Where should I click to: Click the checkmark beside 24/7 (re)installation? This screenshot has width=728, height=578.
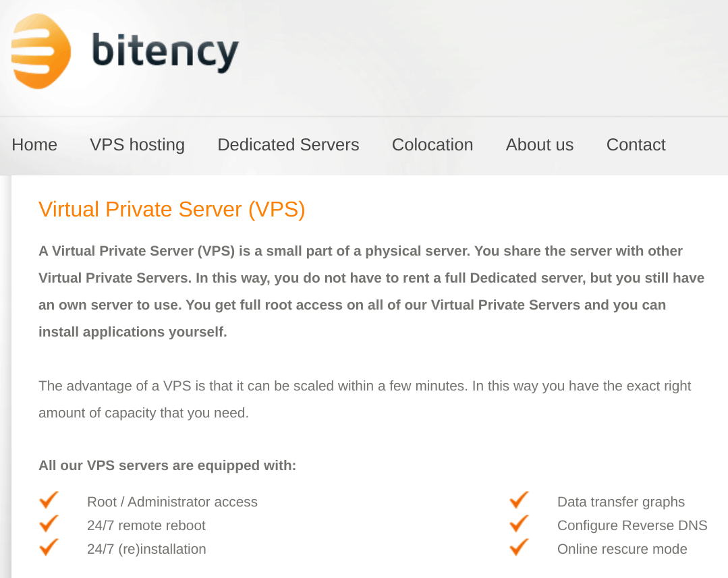[49, 548]
